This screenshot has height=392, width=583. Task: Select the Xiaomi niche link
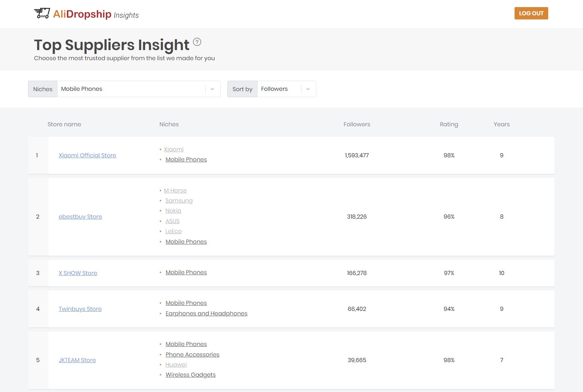[174, 149]
